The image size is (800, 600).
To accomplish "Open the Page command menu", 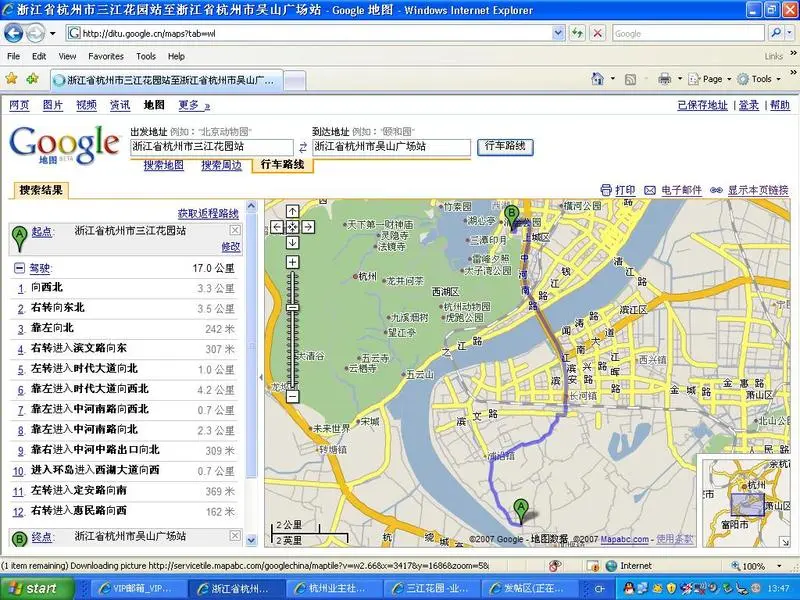I will (710, 79).
